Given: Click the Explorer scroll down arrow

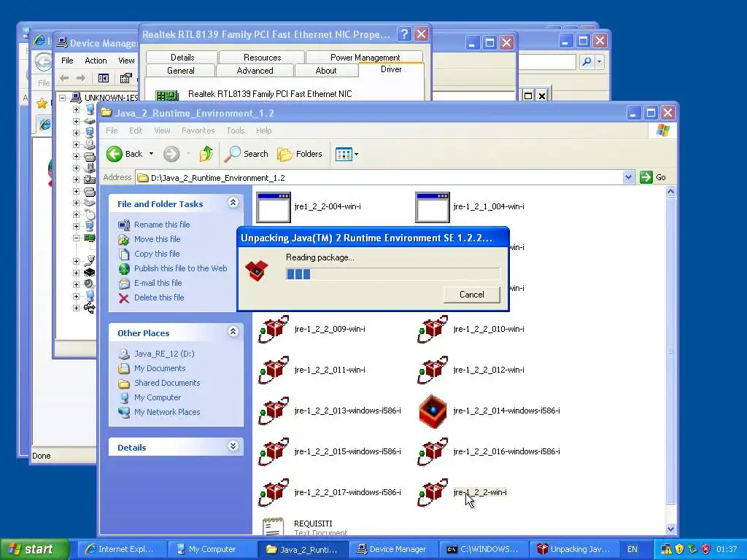Looking at the screenshot, I should [670, 529].
